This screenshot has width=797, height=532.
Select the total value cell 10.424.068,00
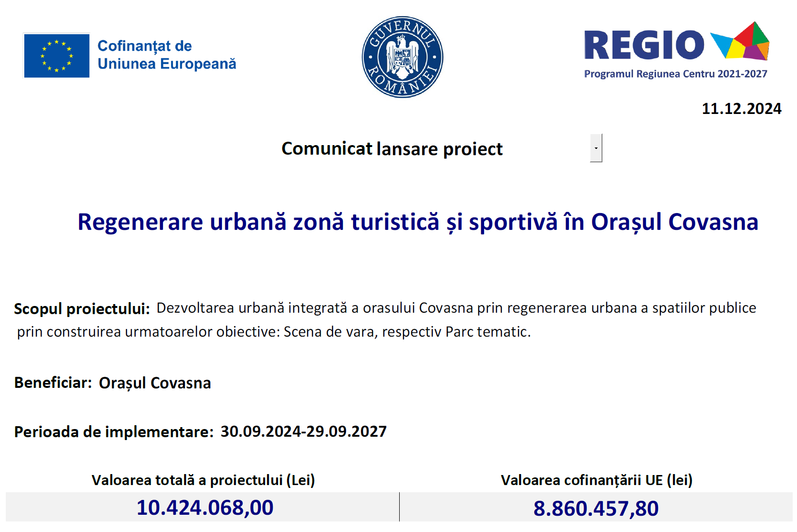point(205,508)
